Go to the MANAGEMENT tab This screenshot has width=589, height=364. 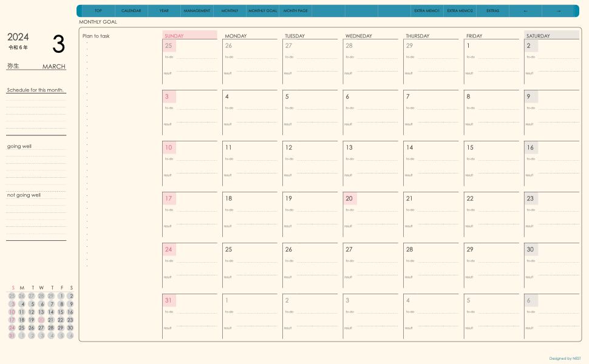pos(197,11)
